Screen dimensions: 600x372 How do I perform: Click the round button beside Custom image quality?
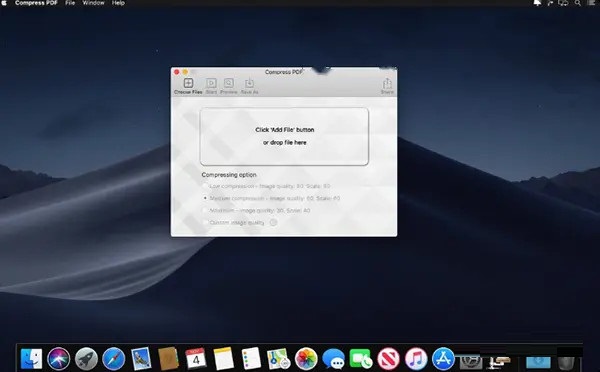pos(273,222)
